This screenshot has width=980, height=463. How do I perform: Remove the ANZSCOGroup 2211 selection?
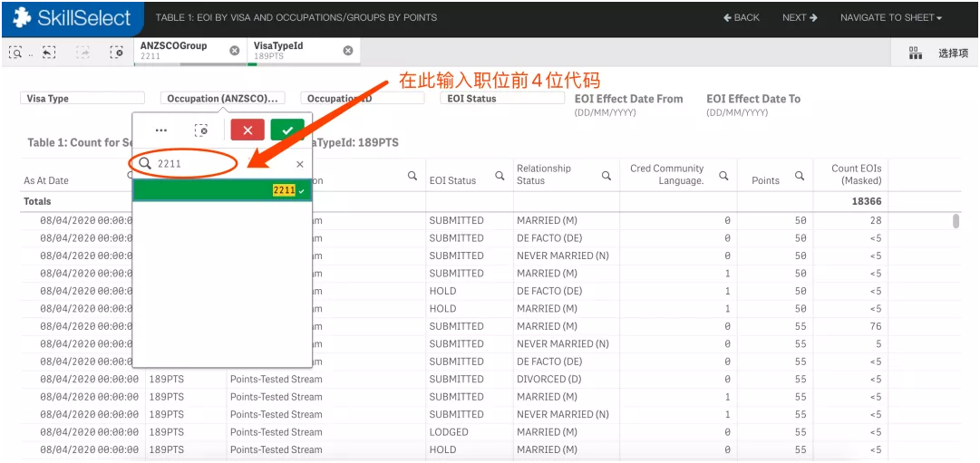pos(235,51)
